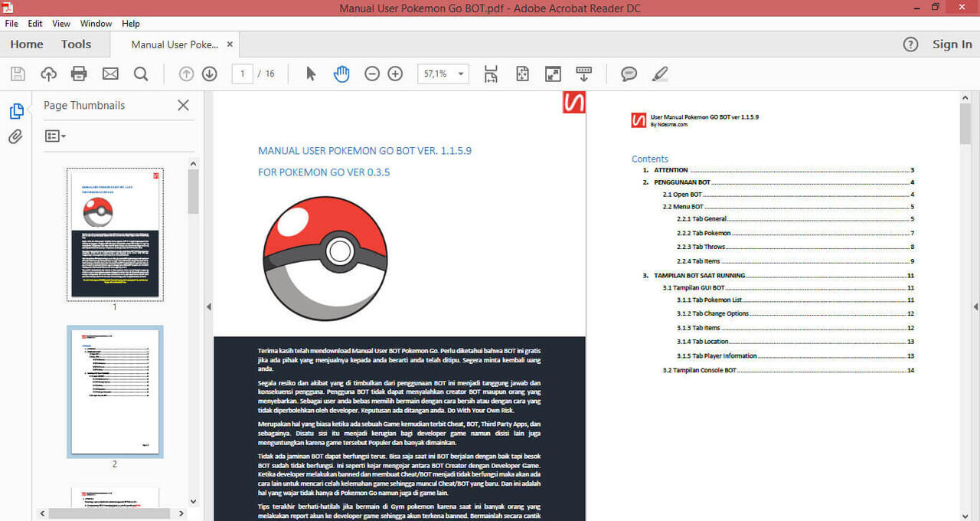Click the thumbnails panel horizontal scrollbar
The width and height of the screenshot is (980, 521).
click(x=110, y=513)
